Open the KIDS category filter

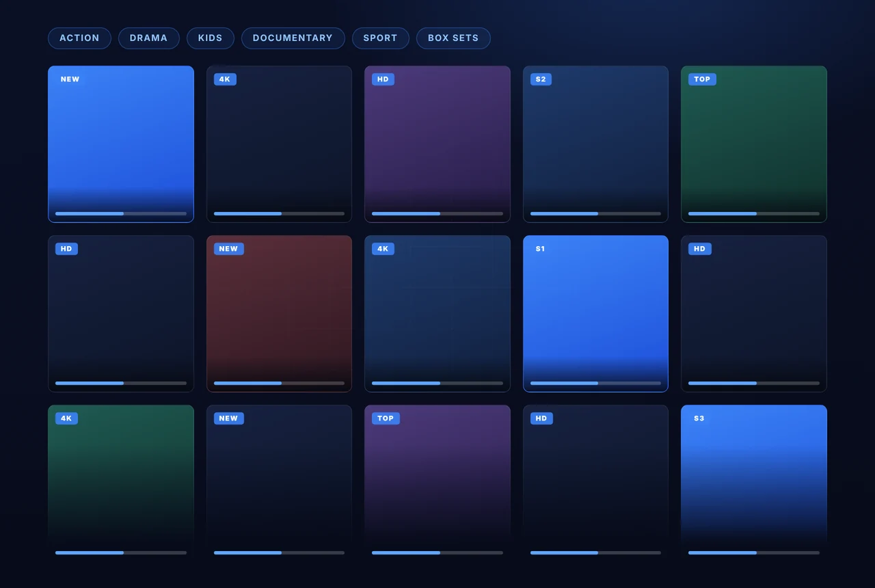(211, 38)
